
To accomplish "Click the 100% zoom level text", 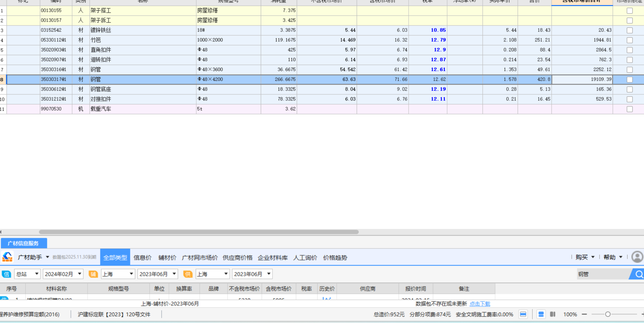I will pos(570,314).
